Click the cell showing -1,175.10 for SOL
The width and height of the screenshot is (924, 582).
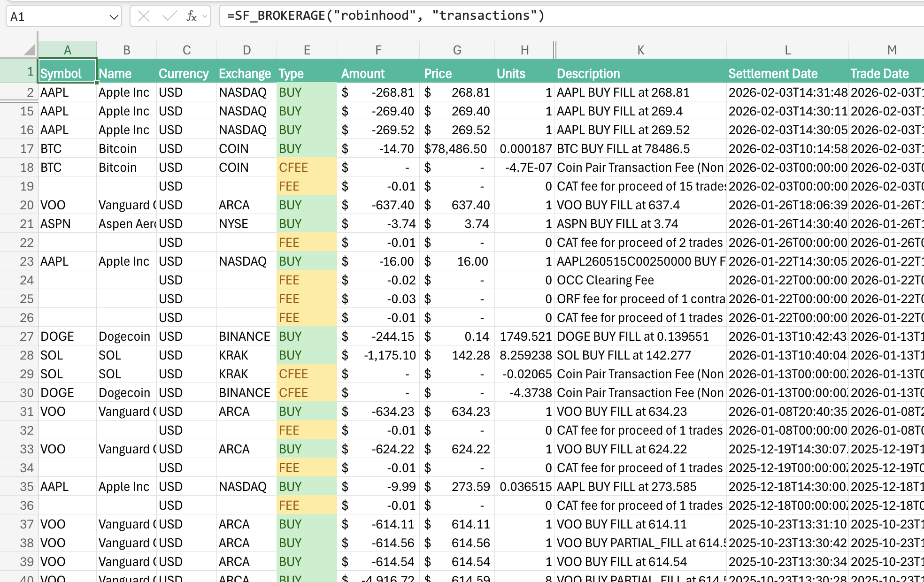pos(378,355)
